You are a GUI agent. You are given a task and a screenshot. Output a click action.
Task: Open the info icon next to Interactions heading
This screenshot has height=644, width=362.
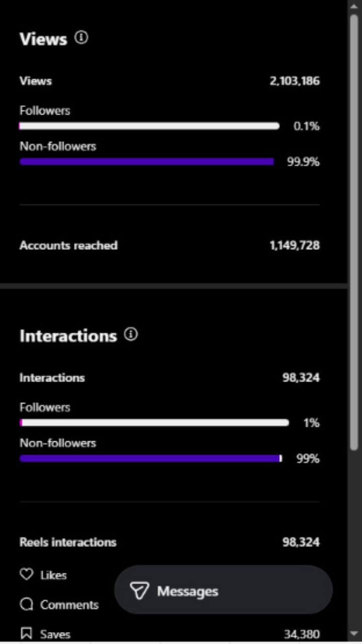click(x=131, y=335)
